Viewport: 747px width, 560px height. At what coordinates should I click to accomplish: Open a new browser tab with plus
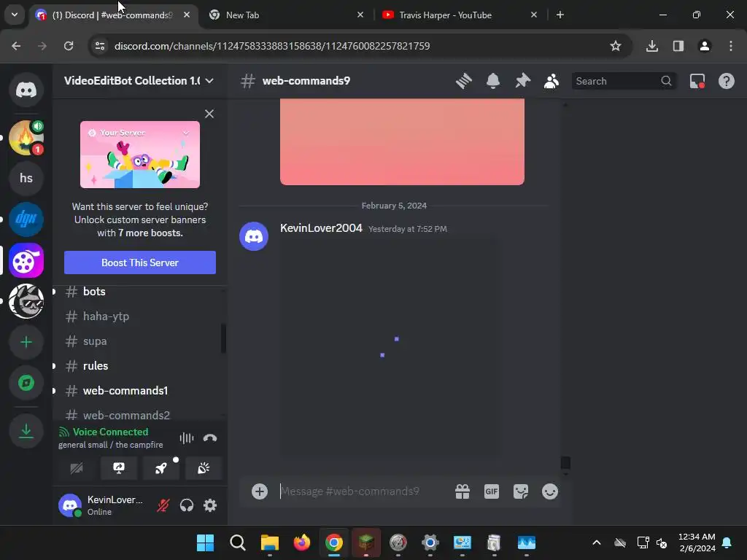coord(560,15)
